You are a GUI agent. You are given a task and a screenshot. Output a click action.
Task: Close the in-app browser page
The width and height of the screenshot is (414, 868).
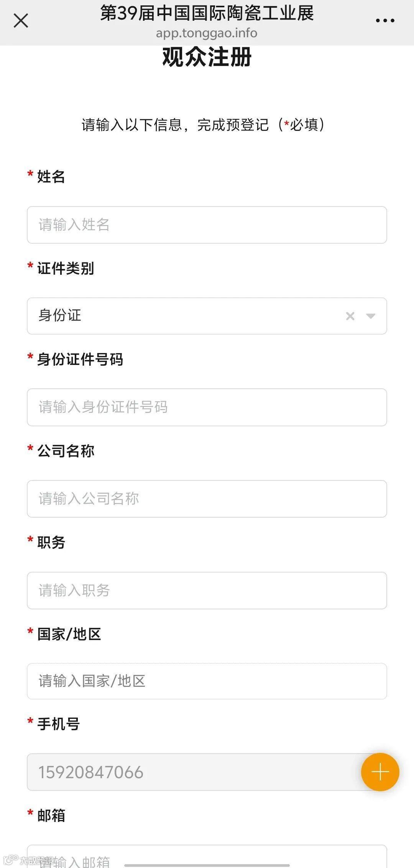21,21
